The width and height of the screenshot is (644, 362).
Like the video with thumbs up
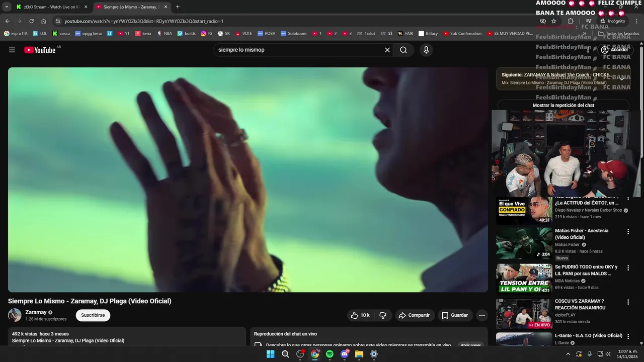360,315
